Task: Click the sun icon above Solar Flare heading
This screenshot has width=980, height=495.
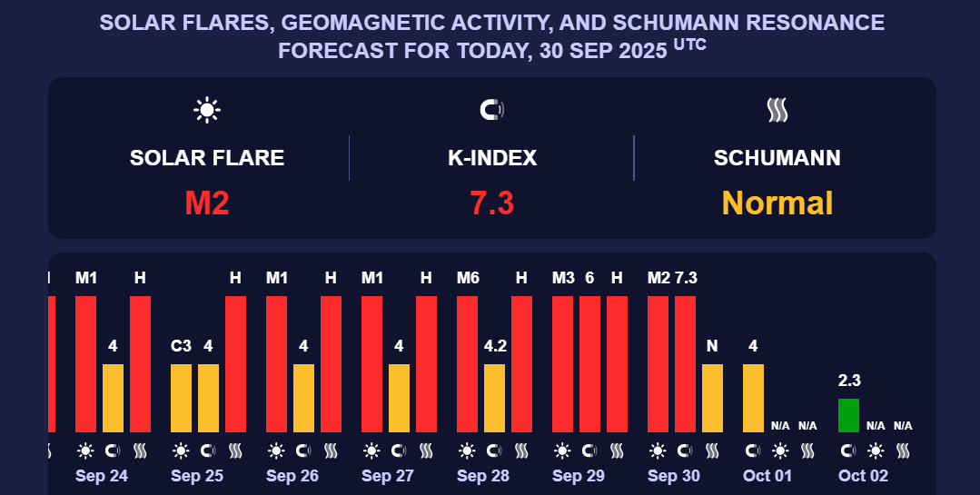Action: (207, 111)
